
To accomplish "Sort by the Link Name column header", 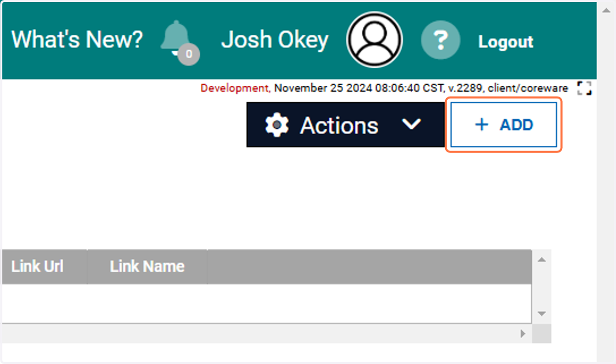I will 147,266.
